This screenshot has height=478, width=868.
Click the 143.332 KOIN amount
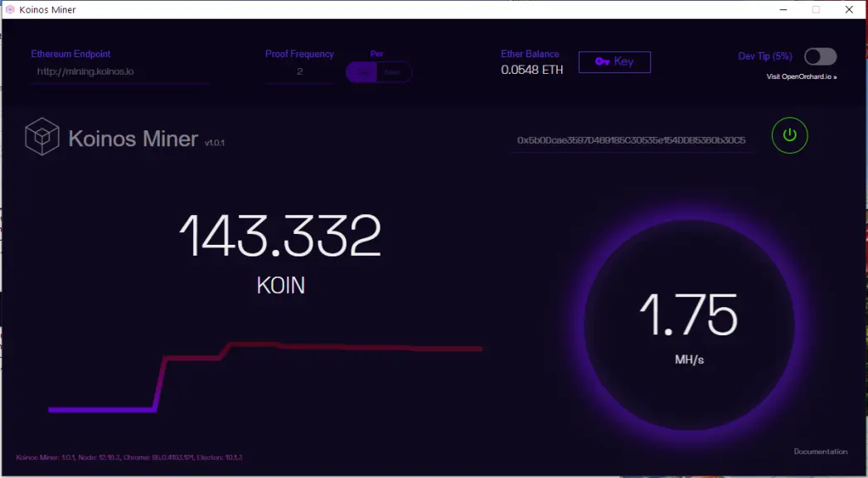(x=281, y=236)
